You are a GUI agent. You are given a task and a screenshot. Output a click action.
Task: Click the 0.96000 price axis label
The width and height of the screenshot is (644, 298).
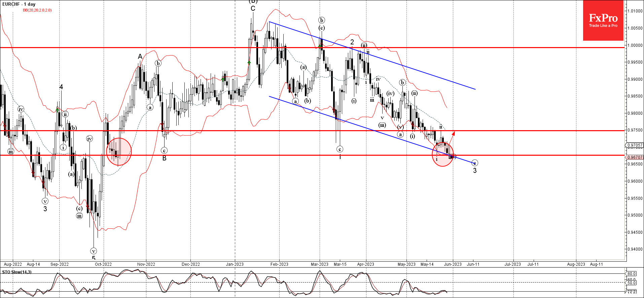tap(635, 181)
